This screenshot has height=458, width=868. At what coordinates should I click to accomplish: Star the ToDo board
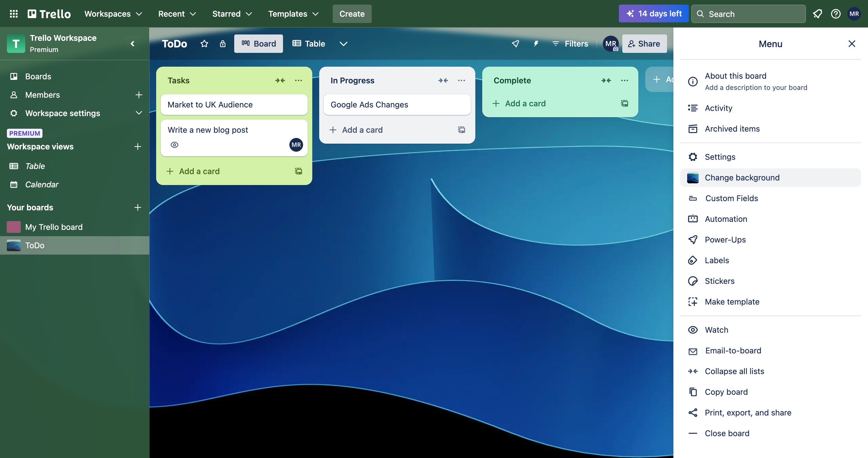coord(204,43)
